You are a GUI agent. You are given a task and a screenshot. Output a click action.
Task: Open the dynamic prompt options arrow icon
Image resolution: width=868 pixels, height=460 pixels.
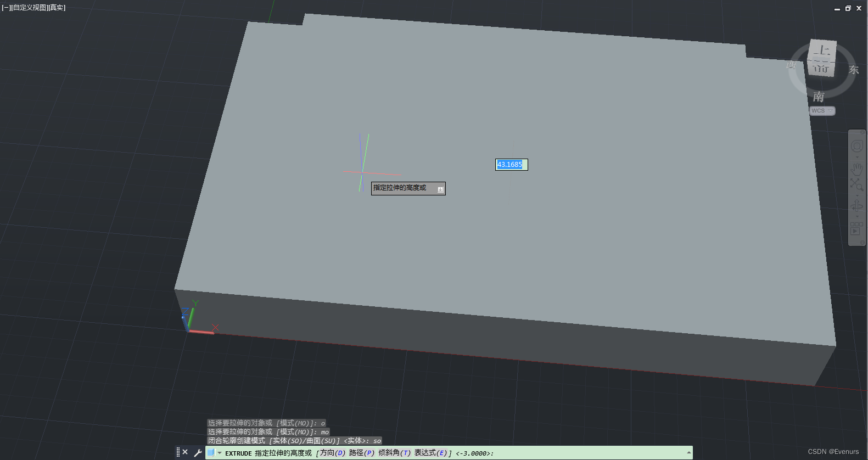pyautogui.click(x=440, y=189)
